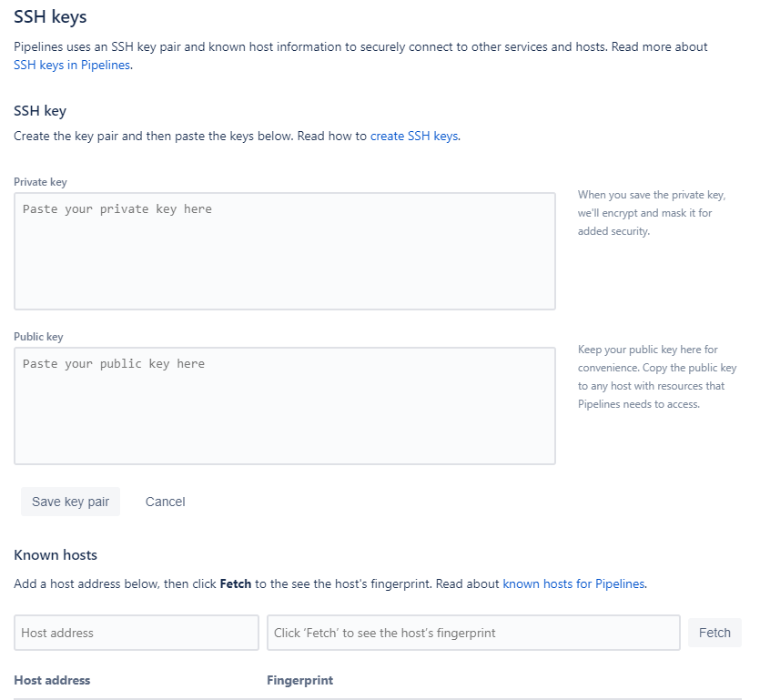Open the 'create SSH keys' help link
Image resolution: width=760 pixels, height=700 pixels.
(414, 137)
